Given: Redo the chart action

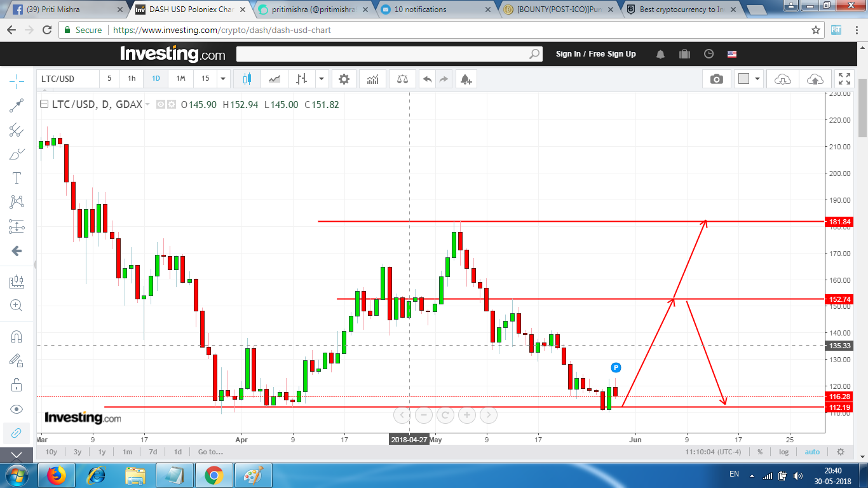Looking at the screenshot, I should point(444,79).
